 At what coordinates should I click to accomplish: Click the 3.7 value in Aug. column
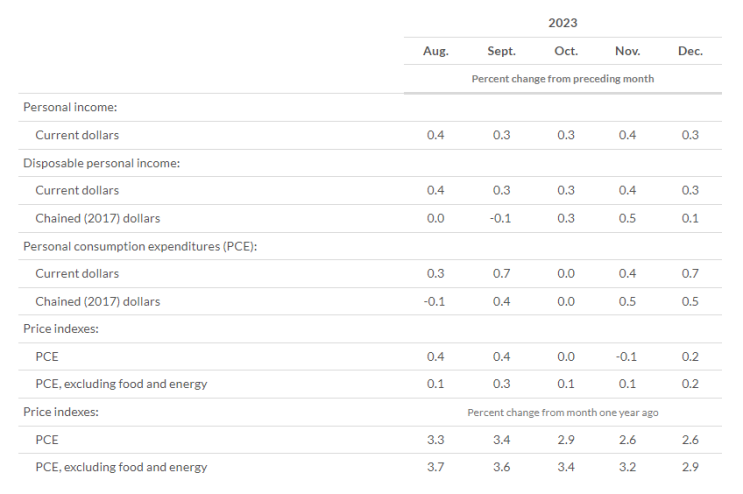(436, 466)
